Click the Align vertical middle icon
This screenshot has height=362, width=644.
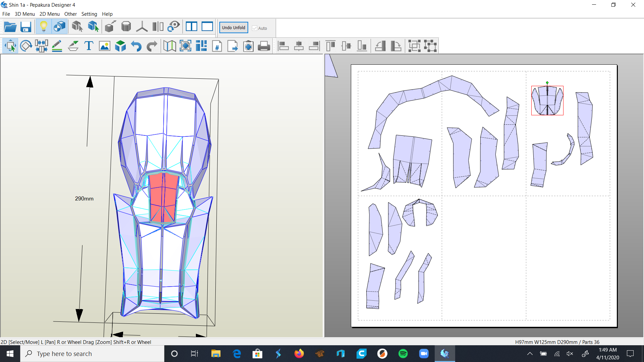(346, 46)
